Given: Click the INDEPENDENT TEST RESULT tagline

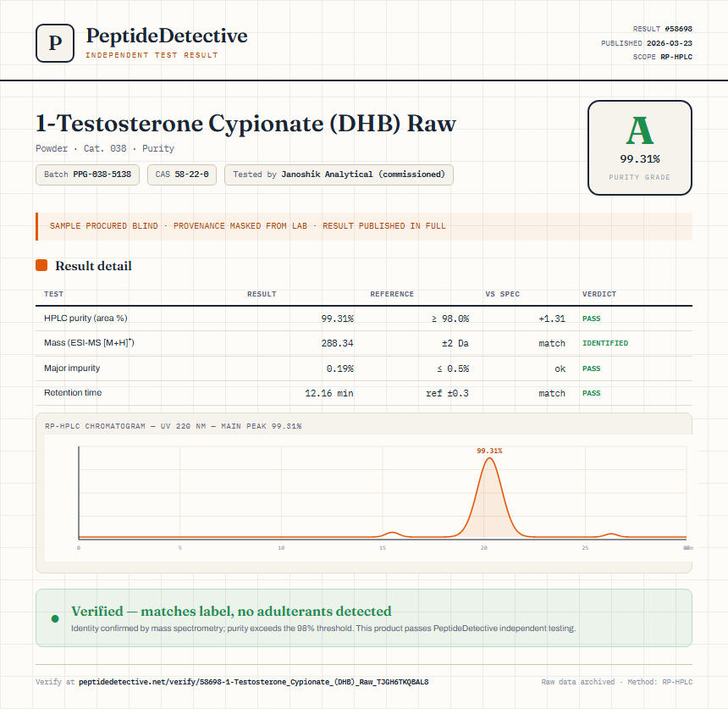Looking at the screenshot, I should point(152,55).
